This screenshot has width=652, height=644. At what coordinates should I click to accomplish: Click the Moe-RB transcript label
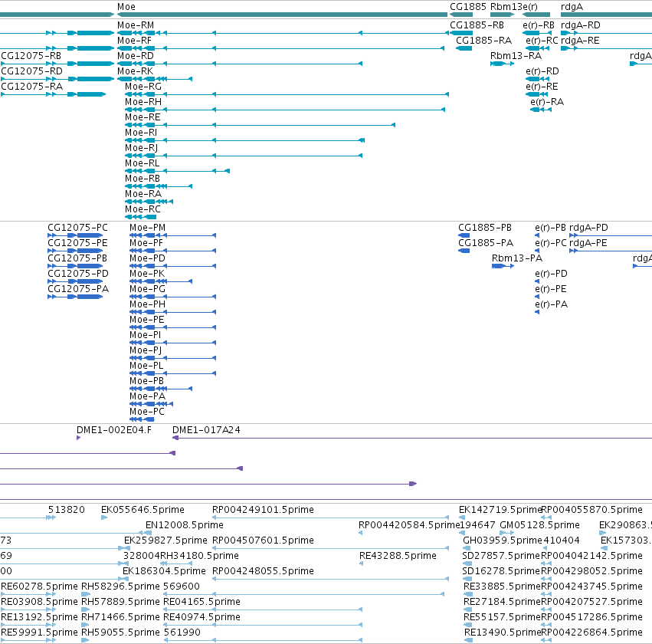(x=143, y=179)
